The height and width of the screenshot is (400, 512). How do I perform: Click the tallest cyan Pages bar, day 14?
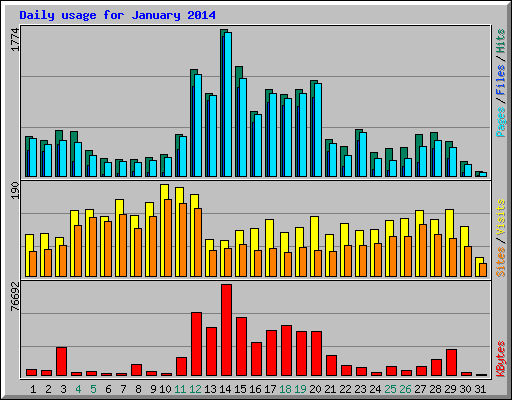coord(228,104)
